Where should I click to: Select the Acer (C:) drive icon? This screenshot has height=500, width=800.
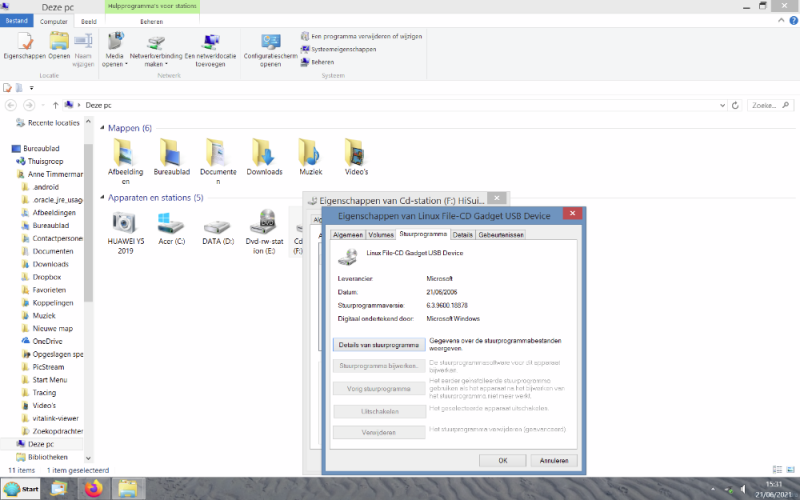tap(171, 225)
